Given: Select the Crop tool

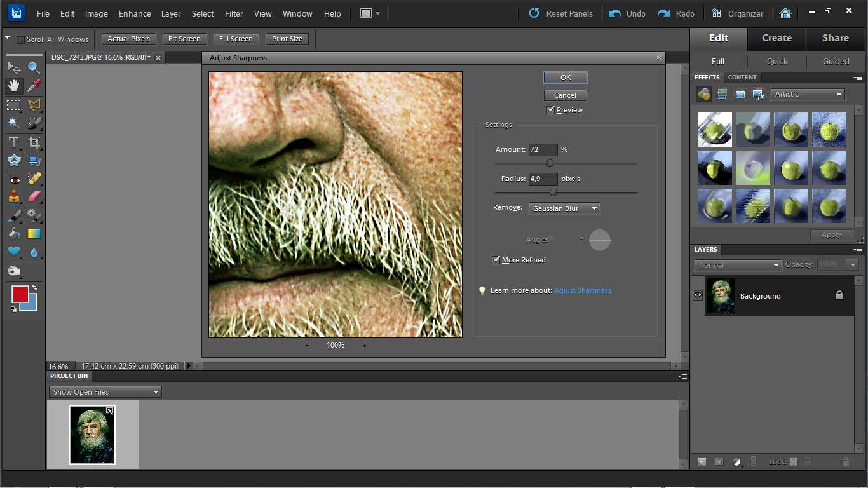Looking at the screenshot, I should 34,142.
